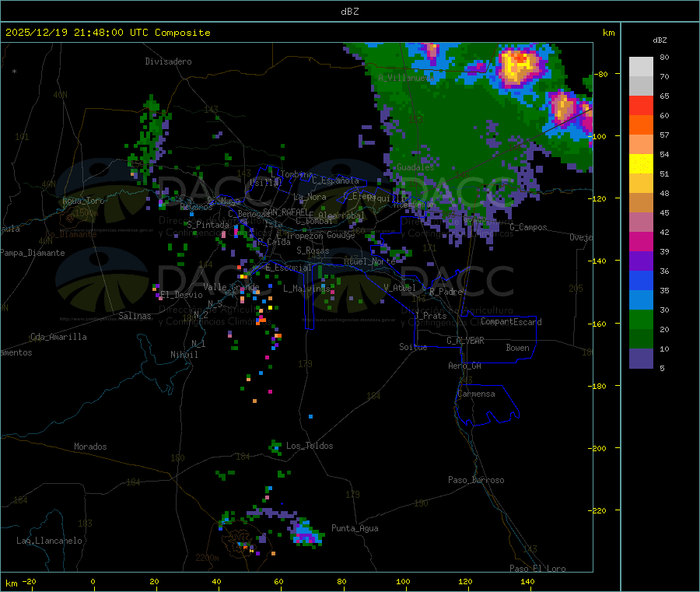The height and width of the screenshot is (592, 700).
Task: Click the timestamp 2025/12/19 21:48:00 UTC Composite
Action: pos(107,33)
